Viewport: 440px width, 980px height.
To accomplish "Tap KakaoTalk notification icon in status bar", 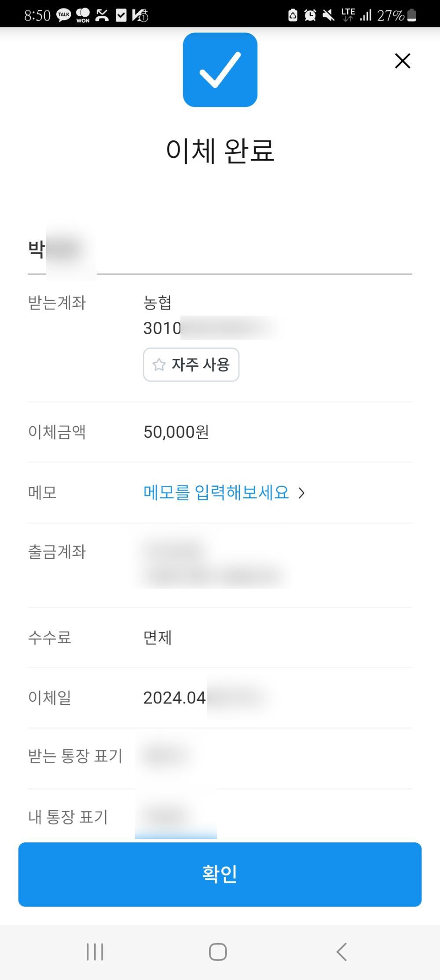I will click(x=64, y=15).
